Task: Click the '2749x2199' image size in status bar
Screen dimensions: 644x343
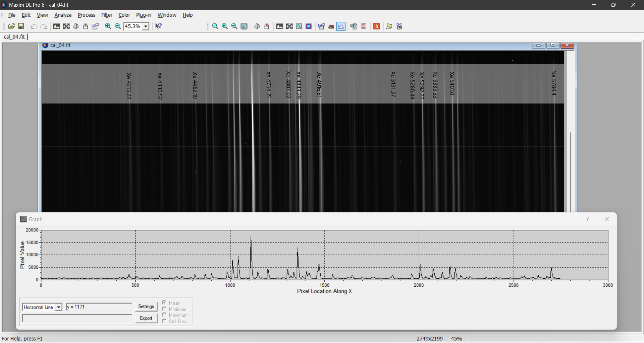Action: click(429, 339)
